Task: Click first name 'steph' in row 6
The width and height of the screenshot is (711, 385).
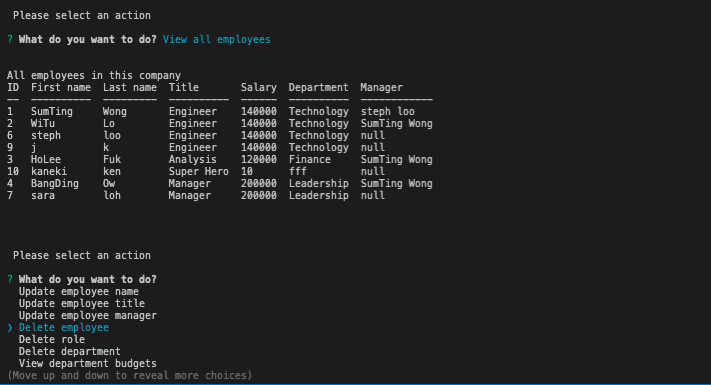Action: [46, 136]
